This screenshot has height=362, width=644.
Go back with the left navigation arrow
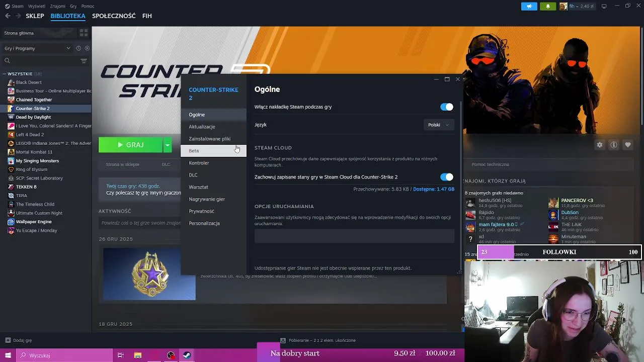8,16
